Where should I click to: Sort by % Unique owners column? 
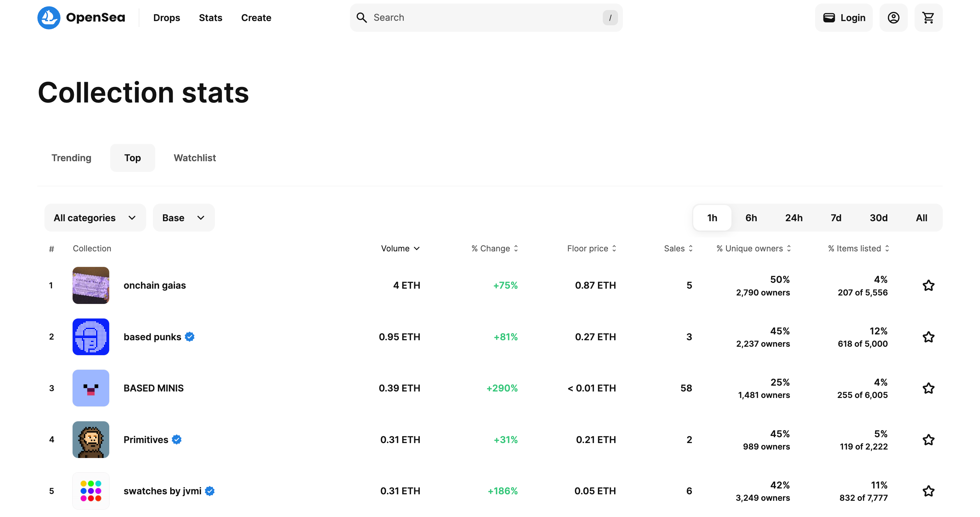pos(754,248)
